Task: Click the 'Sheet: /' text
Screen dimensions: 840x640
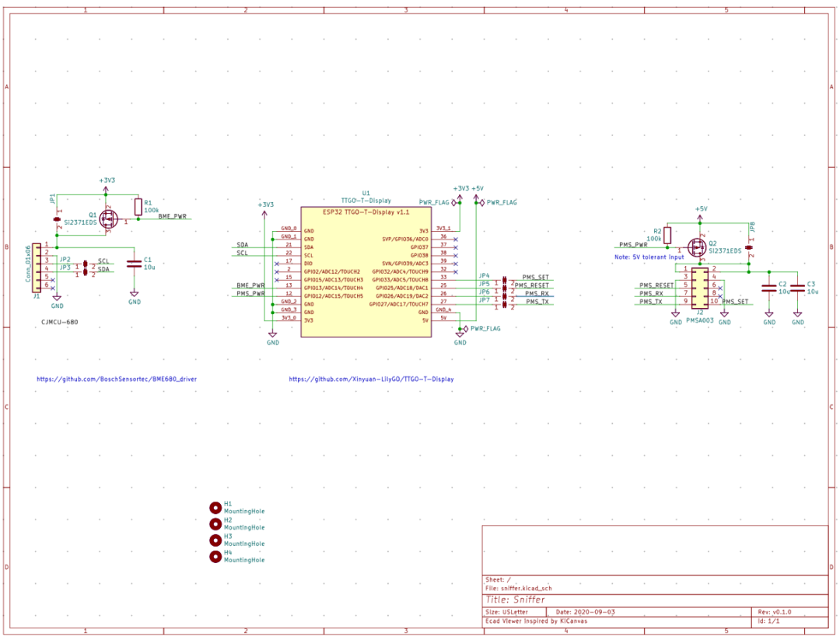Action: tap(499, 579)
